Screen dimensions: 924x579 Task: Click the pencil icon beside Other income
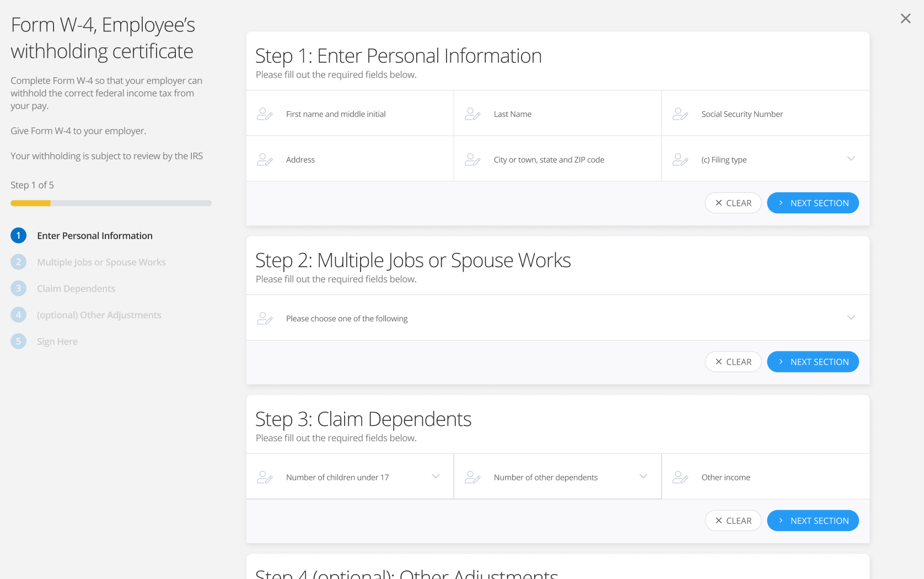(x=680, y=477)
